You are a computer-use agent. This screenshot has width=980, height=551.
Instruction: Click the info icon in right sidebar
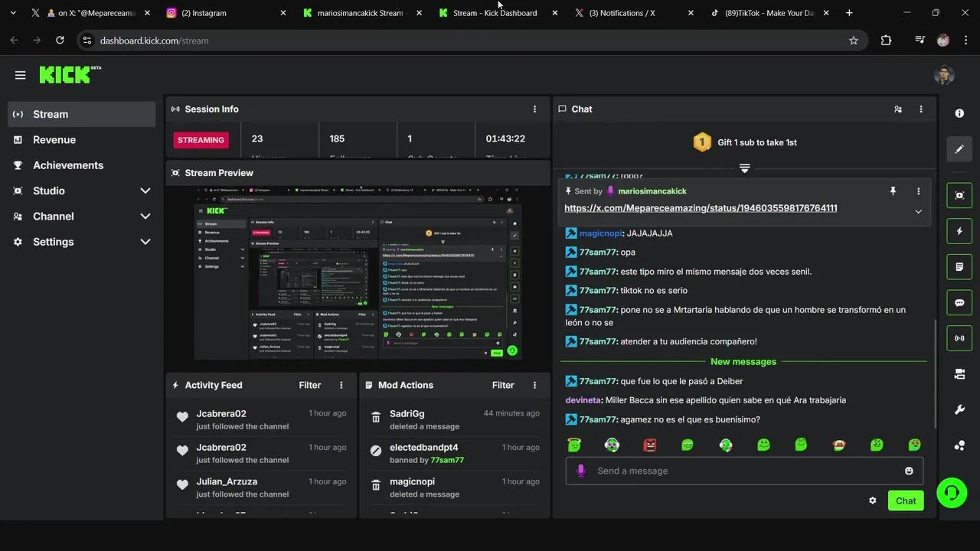959,113
